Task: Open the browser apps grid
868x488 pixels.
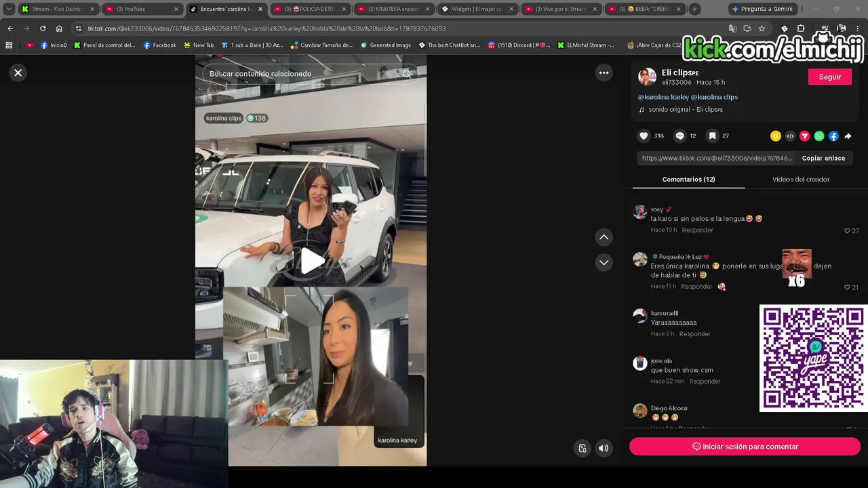Action: point(9,45)
